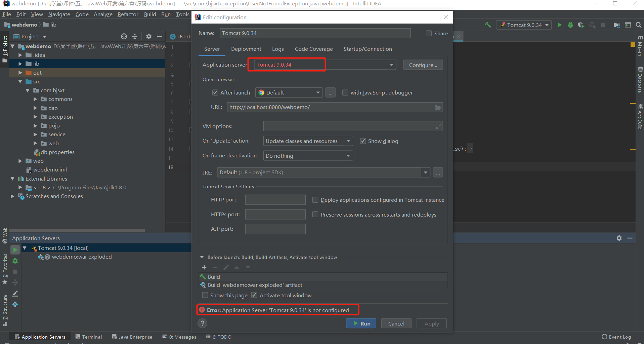Expand the exception package node
The height and width of the screenshot is (344, 644).
(x=35, y=117)
